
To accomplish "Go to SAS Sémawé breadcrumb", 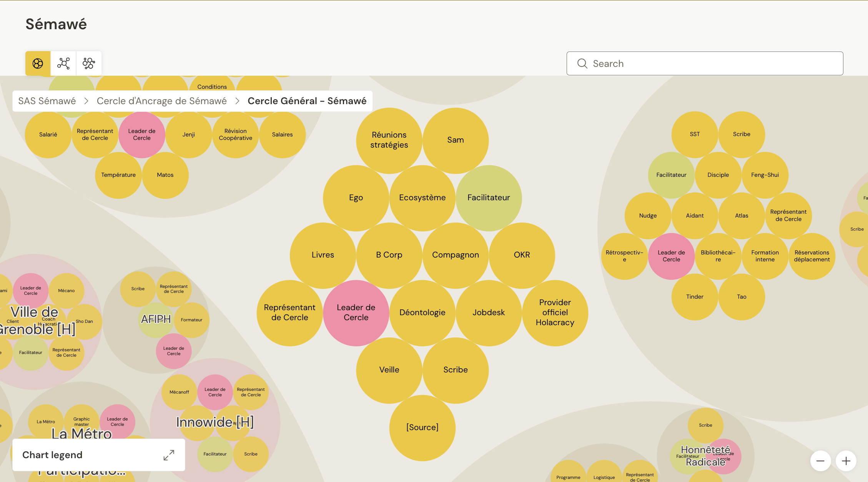I will tap(47, 101).
